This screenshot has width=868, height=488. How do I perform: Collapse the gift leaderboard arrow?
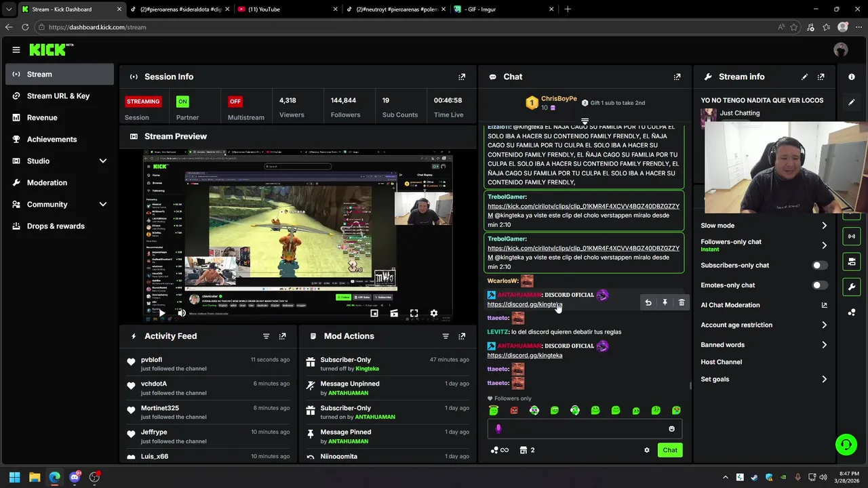[585, 121]
